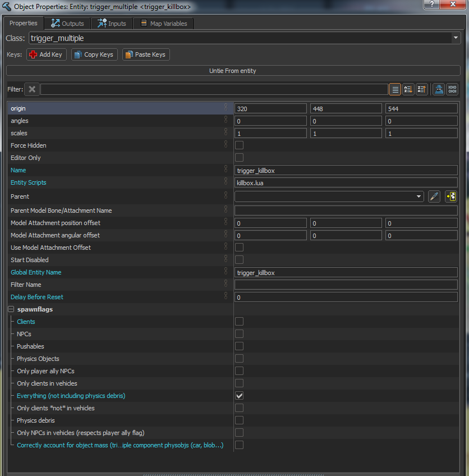This screenshot has width=469, height=476.
Task: Pick Parent entity with the eyedropper
Action: point(434,196)
